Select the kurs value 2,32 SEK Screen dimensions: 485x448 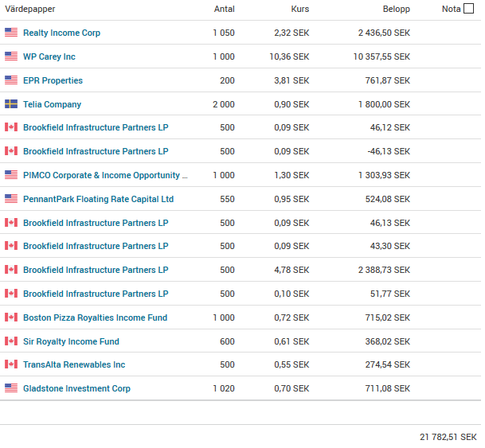click(291, 33)
